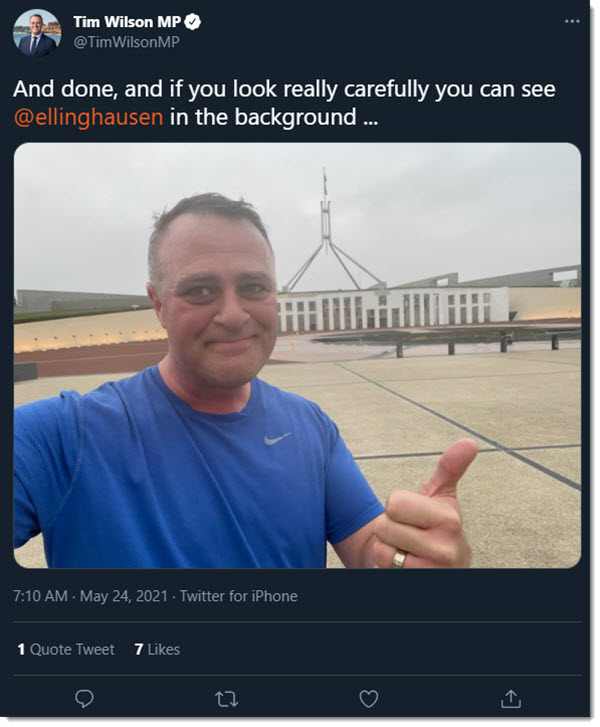View the 7 Likes list
The image size is (600, 727).
(x=157, y=649)
